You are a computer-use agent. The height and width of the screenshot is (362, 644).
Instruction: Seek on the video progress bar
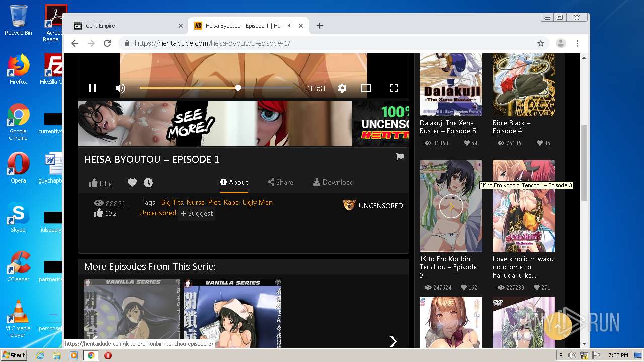pyautogui.click(x=216, y=88)
